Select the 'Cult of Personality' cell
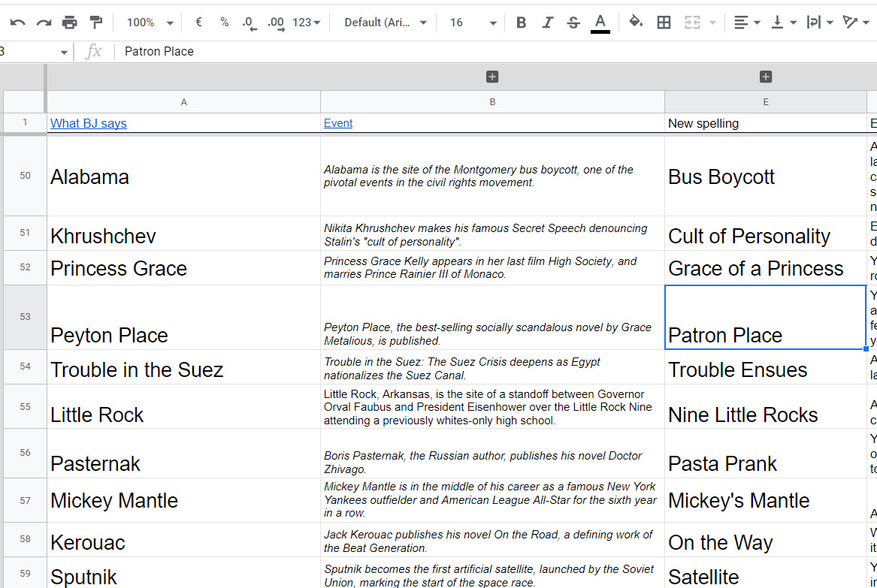 coord(765,234)
